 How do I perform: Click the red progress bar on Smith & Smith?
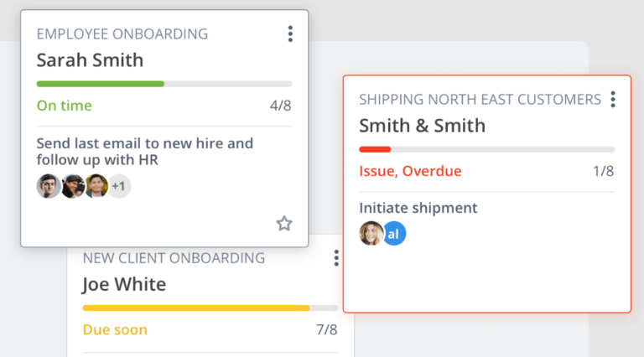(375, 149)
